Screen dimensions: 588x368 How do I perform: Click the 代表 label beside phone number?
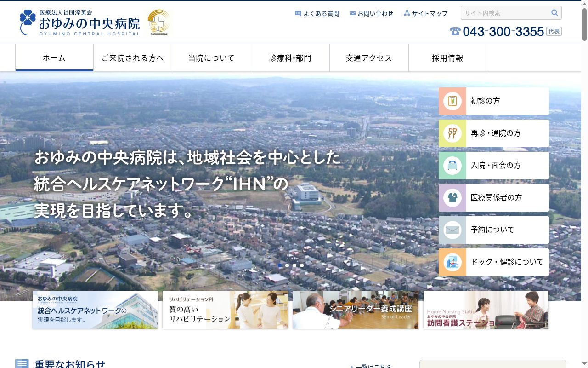pos(554,31)
